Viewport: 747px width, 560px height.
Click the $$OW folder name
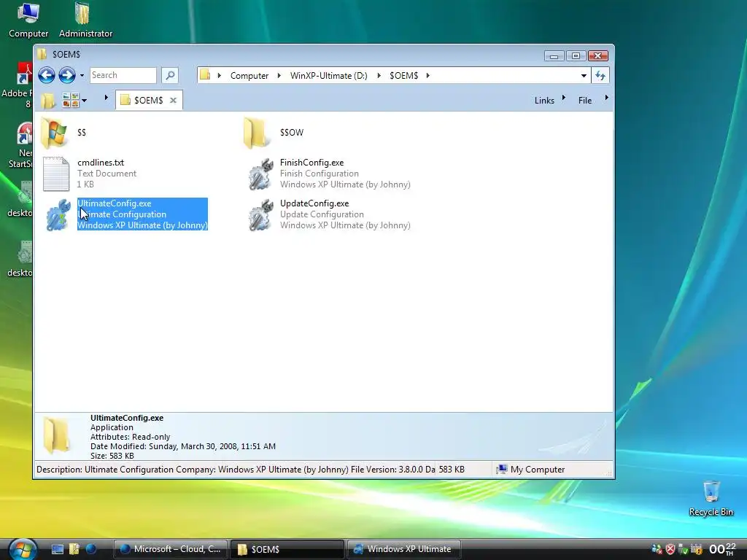tap(292, 133)
